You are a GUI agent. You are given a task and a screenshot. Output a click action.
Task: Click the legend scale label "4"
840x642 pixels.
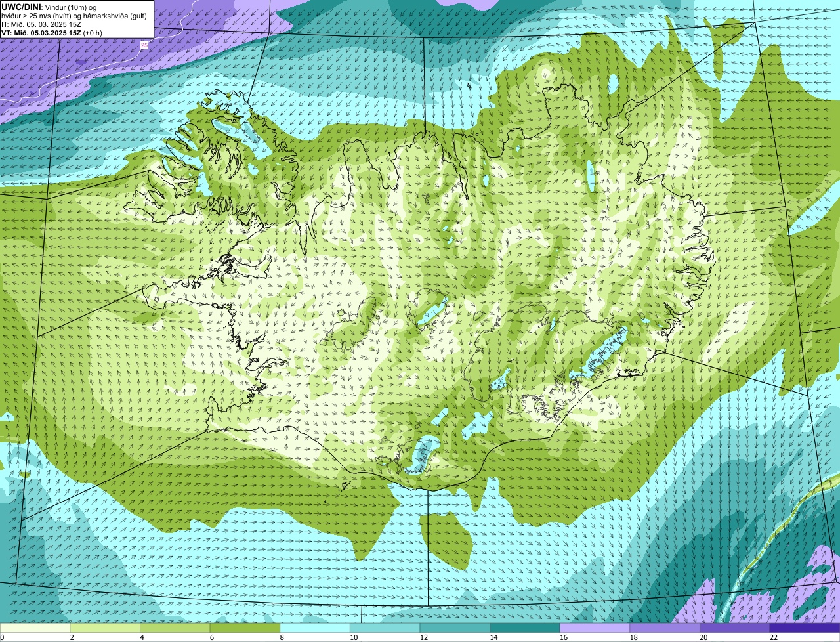point(142,637)
